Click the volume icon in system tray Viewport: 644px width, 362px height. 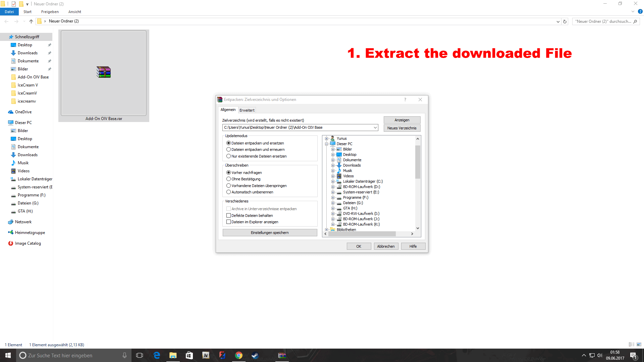click(600, 355)
